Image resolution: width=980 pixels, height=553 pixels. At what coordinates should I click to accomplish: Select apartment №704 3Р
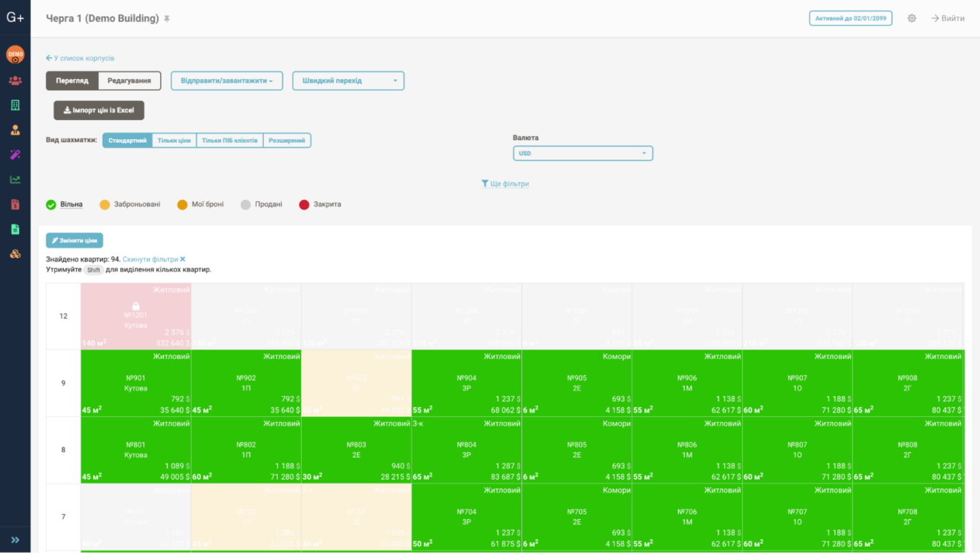coord(467,517)
